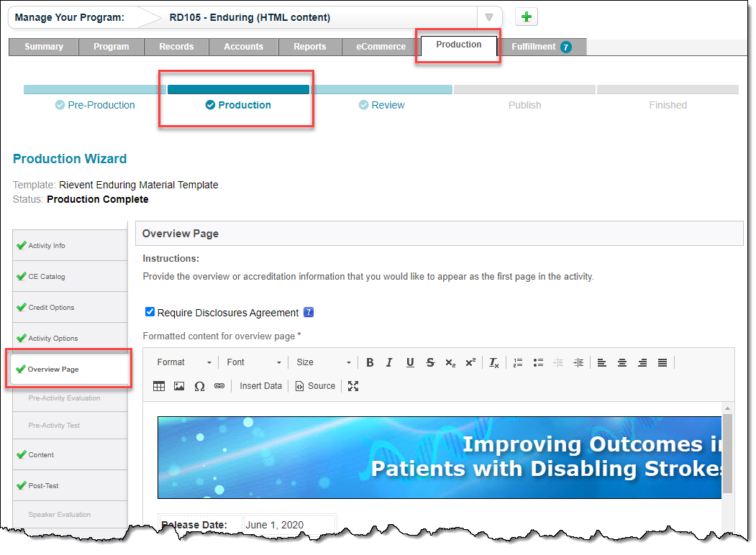Switch to the Reports tab
Image resolution: width=756 pixels, height=555 pixels.
point(310,47)
